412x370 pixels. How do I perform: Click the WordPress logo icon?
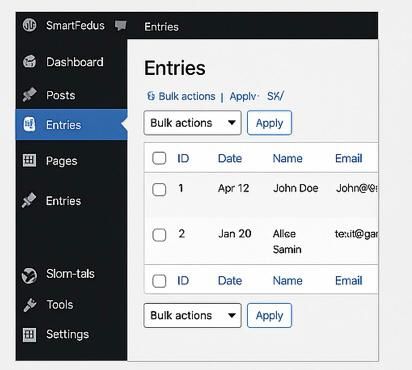(29, 25)
